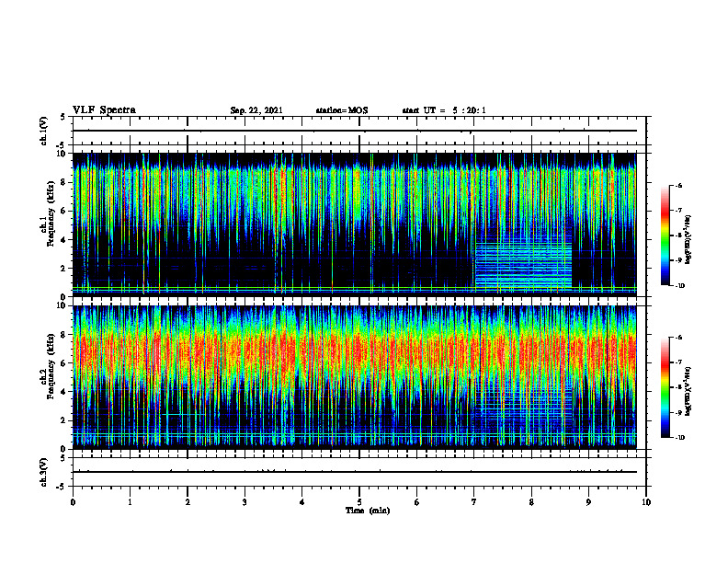
Task: Click the "ch.1(V)" axis label
Action: (44, 131)
